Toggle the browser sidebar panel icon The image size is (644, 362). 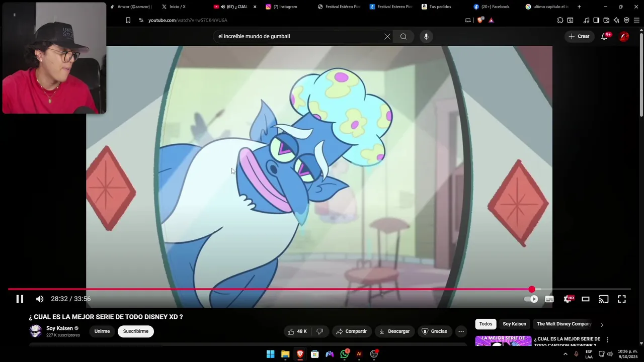point(596,20)
